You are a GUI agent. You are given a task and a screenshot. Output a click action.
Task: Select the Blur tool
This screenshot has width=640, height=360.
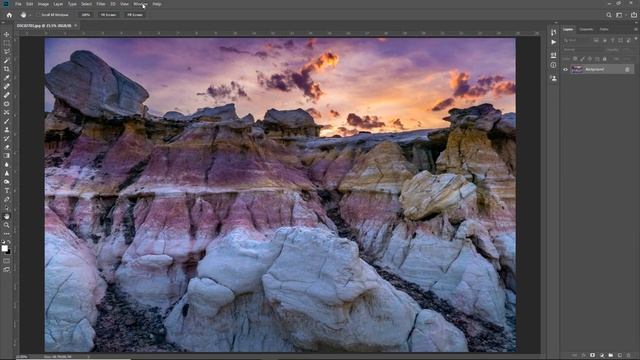7,164
